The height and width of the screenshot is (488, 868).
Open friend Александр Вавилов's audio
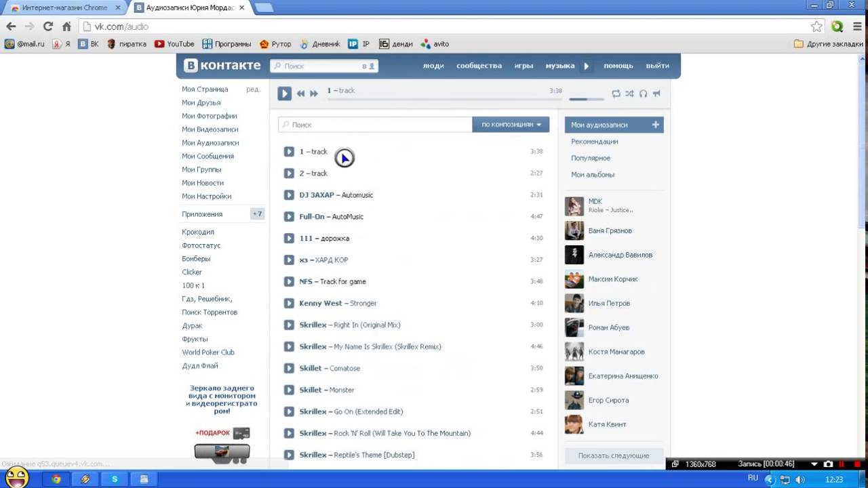coord(620,256)
